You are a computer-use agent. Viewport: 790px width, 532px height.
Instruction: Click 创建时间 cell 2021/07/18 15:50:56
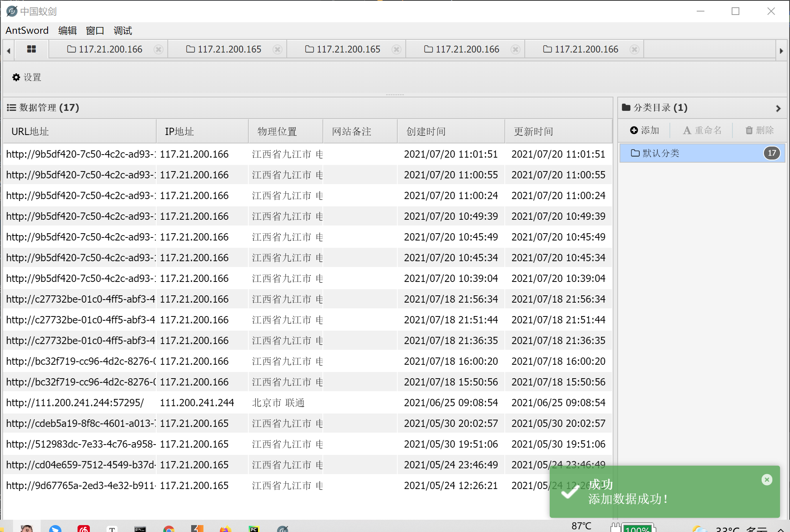tap(451, 382)
